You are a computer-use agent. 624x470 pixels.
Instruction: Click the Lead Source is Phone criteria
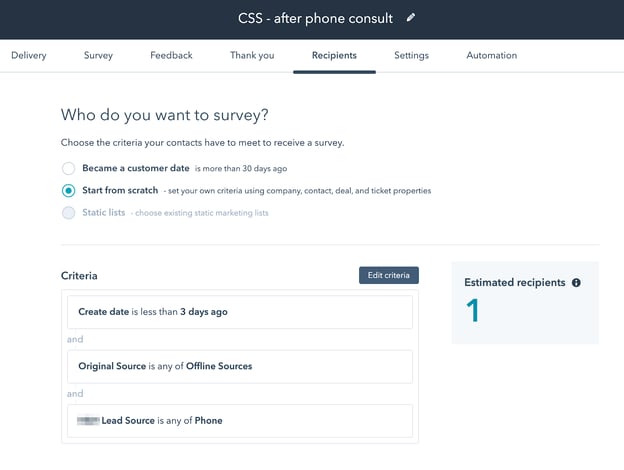240,420
